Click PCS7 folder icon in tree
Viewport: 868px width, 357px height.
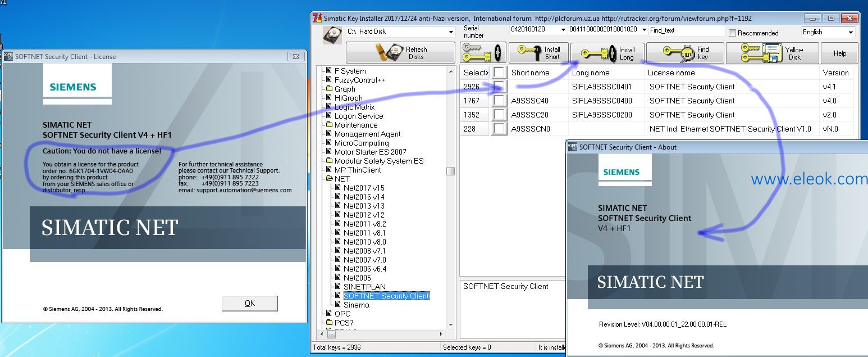328,323
